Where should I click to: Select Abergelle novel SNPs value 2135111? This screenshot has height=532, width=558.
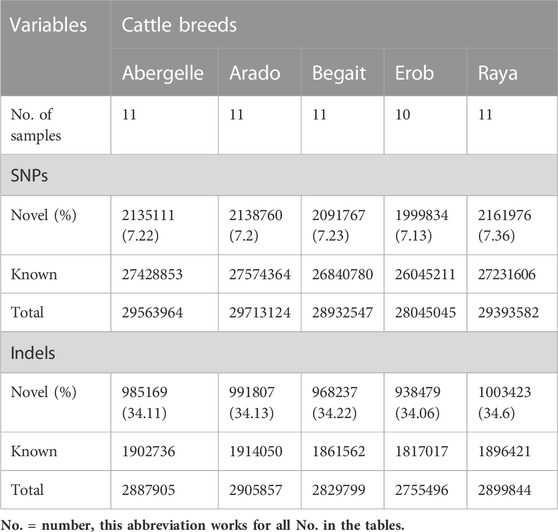(x=148, y=215)
